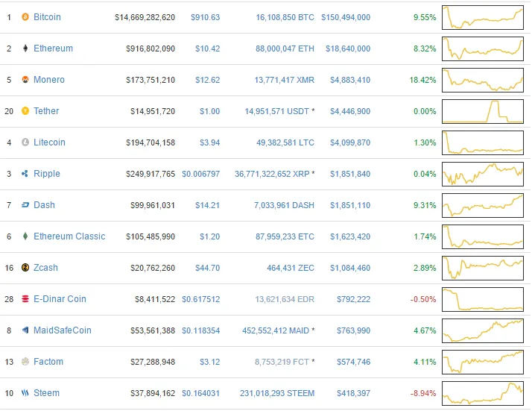Open the Factom name link
This screenshot has height=411, width=532.
(48, 362)
